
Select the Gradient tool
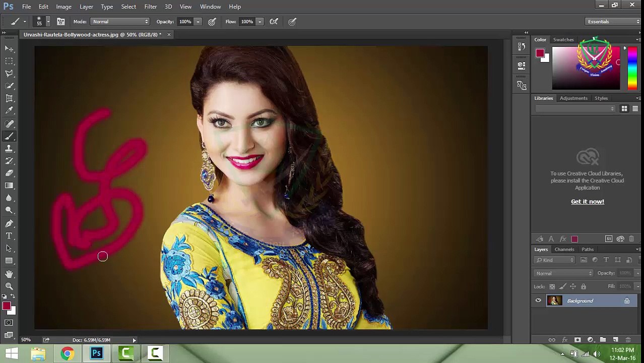9,186
